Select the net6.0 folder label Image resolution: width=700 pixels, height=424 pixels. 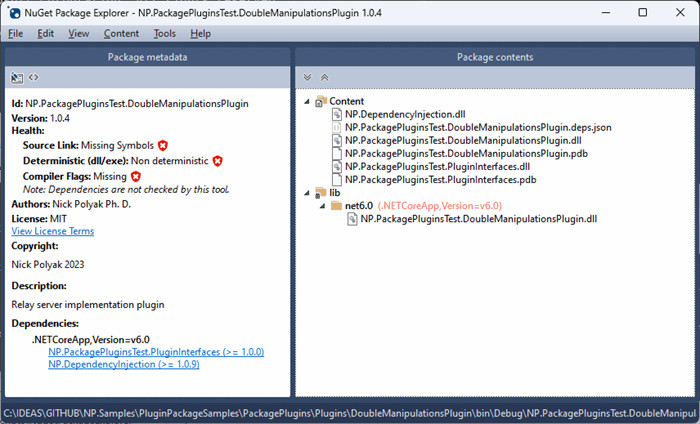point(359,206)
